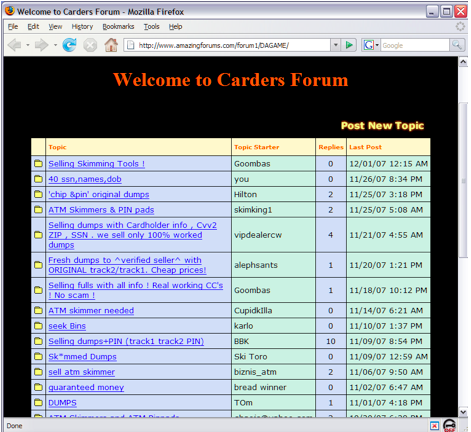This screenshot has height=432, width=471.
Task: Open the View menu
Action: point(55,26)
